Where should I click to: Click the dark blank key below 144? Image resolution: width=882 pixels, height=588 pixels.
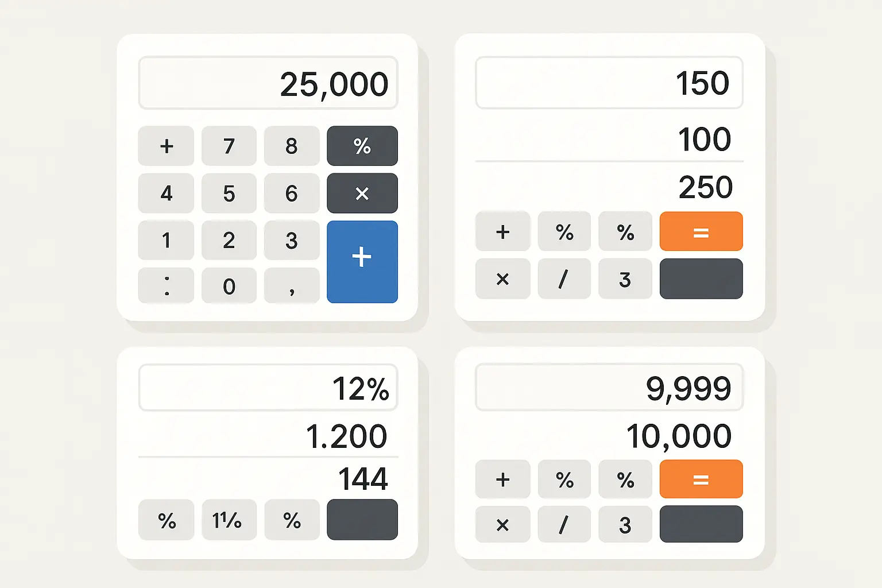coord(362,520)
